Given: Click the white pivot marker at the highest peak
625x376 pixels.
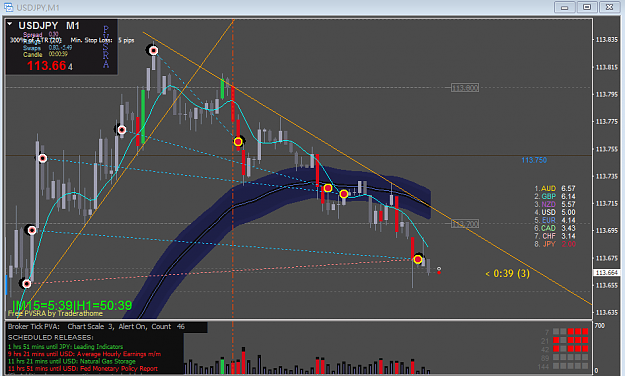Looking at the screenshot, I should [x=153, y=50].
